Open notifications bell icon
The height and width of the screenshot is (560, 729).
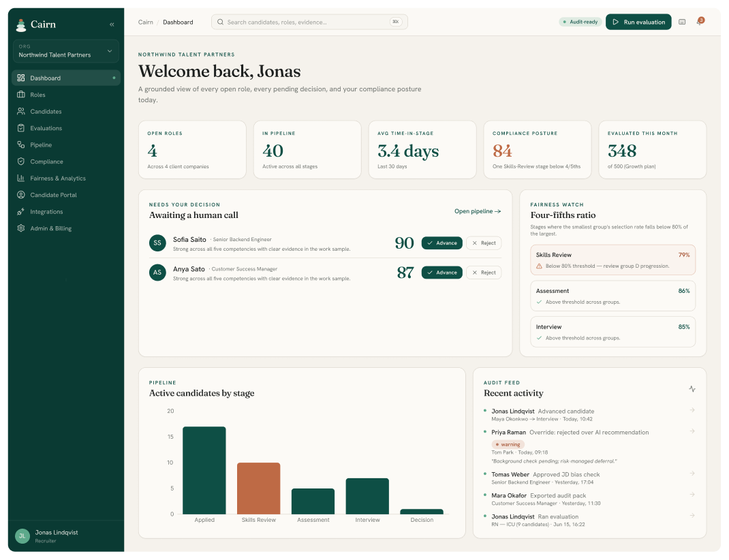click(x=699, y=22)
